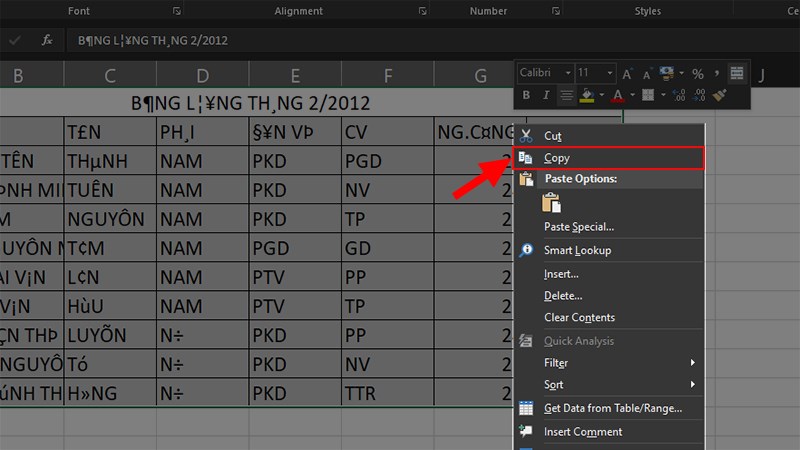800x450 pixels.
Task: Click the Copy icon in context menu
Action: click(526, 158)
